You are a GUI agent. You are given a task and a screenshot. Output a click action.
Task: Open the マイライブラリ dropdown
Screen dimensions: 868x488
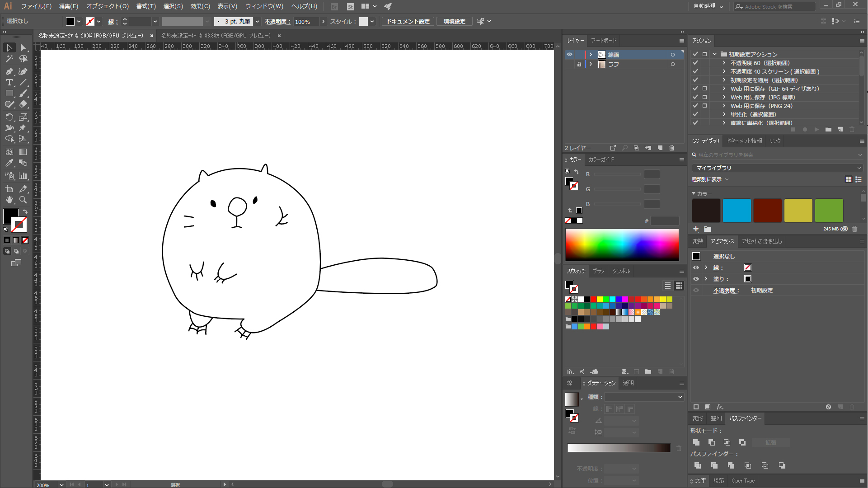pyautogui.click(x=778, y=168)
